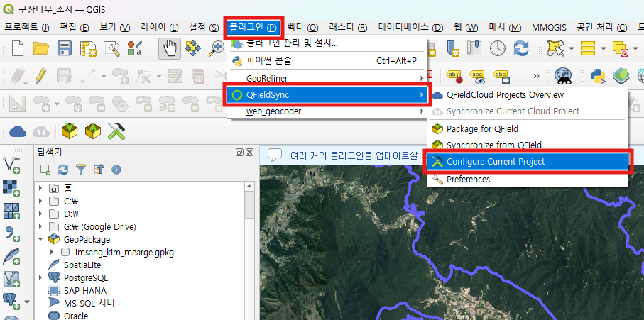
Task: Click the add PostgreSQL elephant sidebar icon
Action: [x=11, y=301]
